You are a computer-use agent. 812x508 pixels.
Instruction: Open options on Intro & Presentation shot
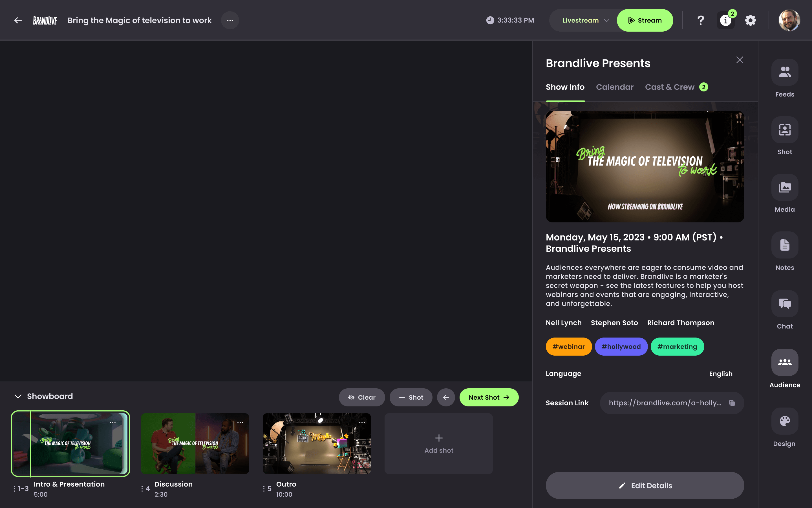coord(113,422)
